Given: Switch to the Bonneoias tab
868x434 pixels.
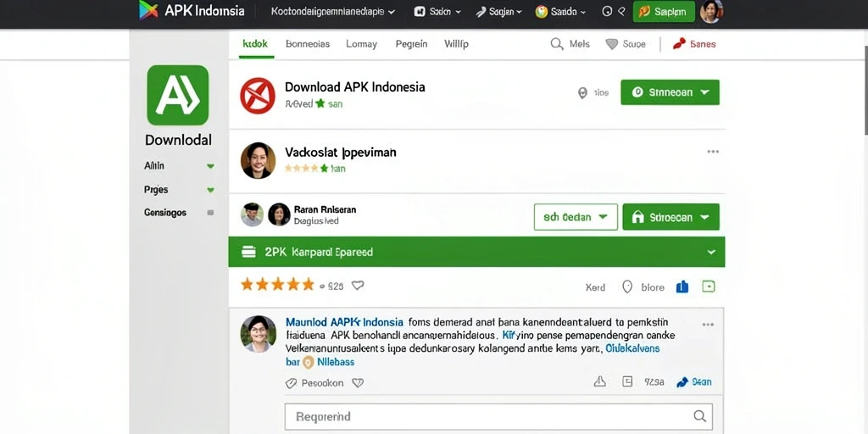Looking at the screenshot, I should point(308,44).
